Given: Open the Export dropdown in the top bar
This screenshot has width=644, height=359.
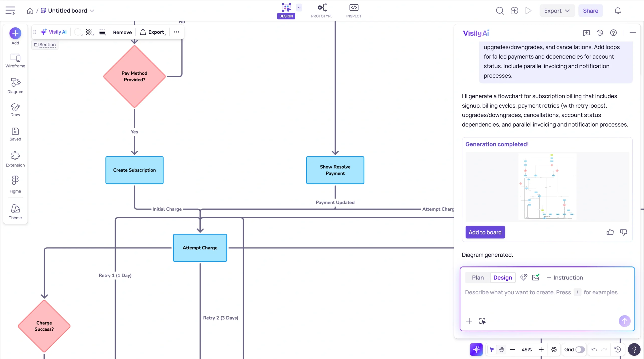Looking at the screenshot, I should [556, 11].
